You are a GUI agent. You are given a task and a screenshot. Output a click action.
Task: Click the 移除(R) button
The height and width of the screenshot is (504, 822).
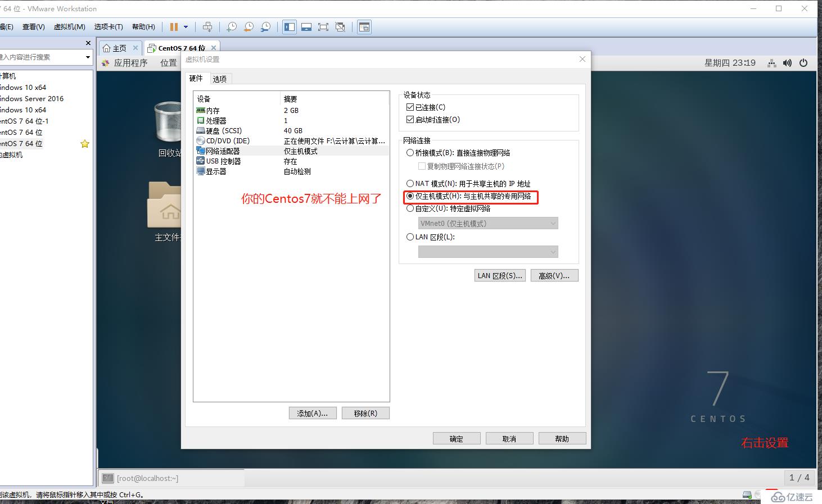[365, 414]
